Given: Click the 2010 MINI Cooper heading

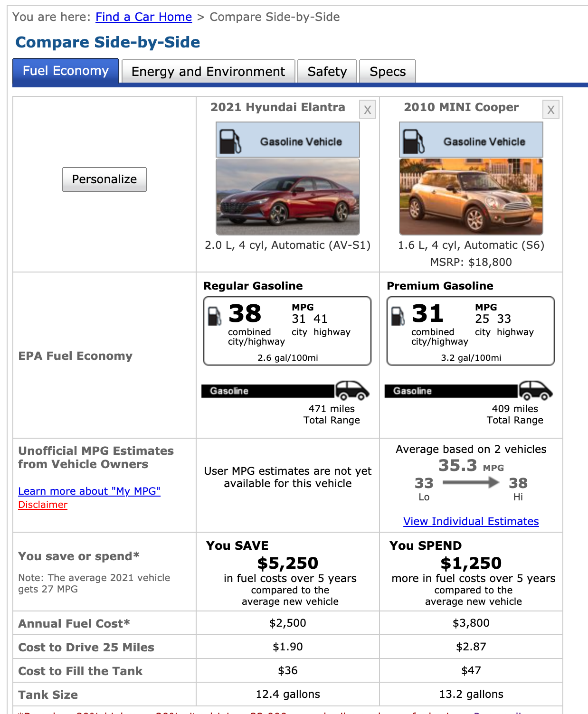Looking at the screenshot, I should coord(461,107).
